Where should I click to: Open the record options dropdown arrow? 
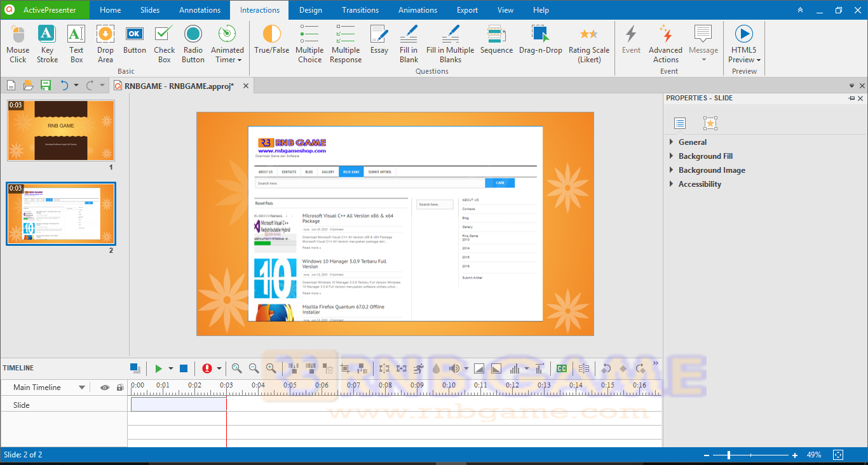tap(219, 368)
